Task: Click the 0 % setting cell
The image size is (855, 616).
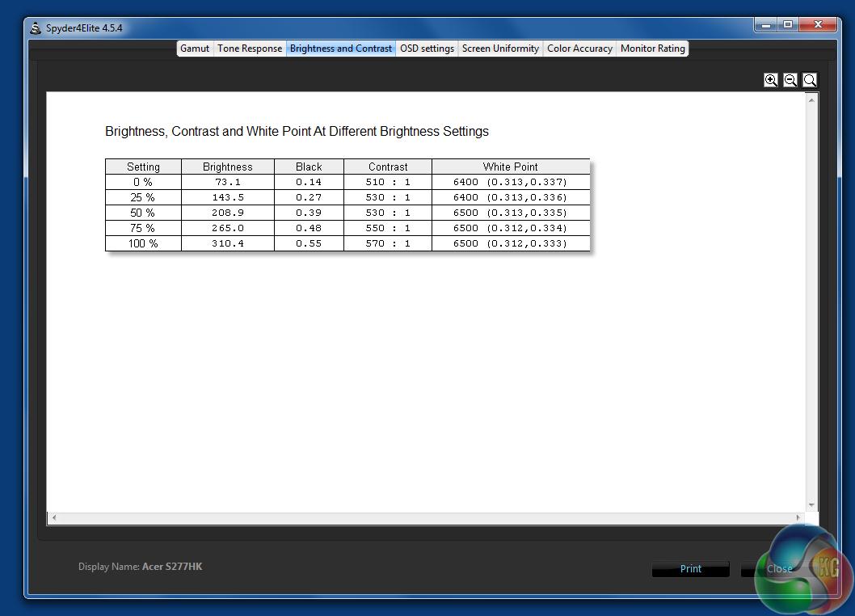Action: (x=143, y=182)
